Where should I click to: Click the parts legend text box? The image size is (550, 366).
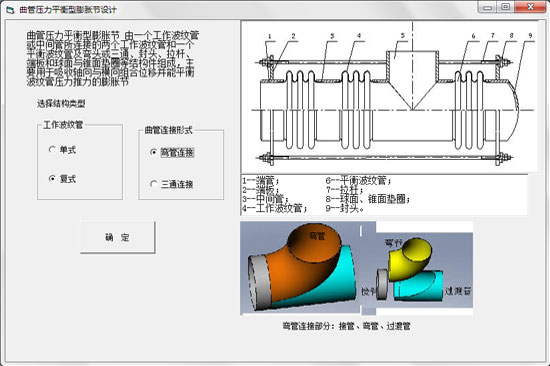coord(384,195)
